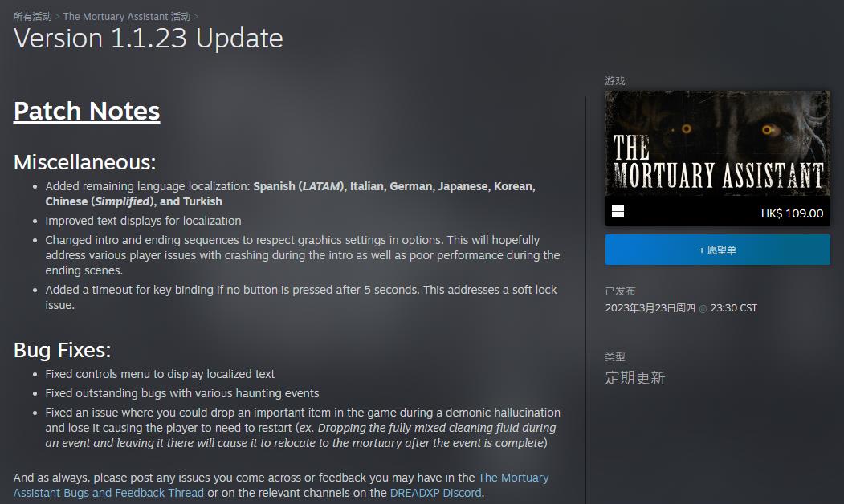Viewport: 844px width, 504px height.
Task: Open The Mortuary Assistant 活动 breadcrumb
Action: click(x=127, y=17)
